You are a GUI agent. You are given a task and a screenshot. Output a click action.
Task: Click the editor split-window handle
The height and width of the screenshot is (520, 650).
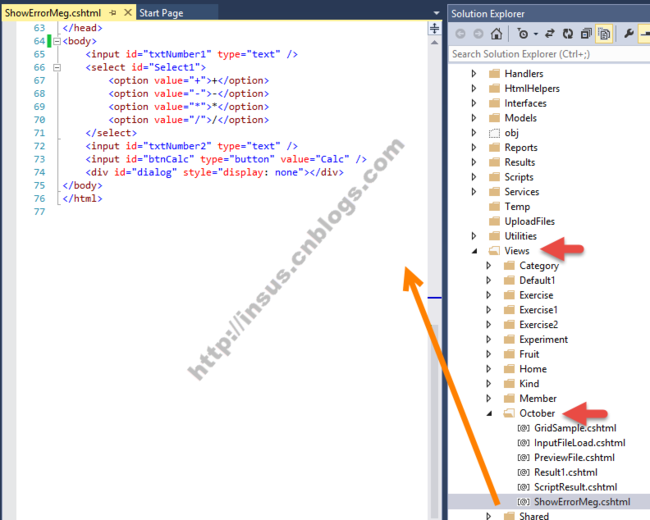(434, 28)
